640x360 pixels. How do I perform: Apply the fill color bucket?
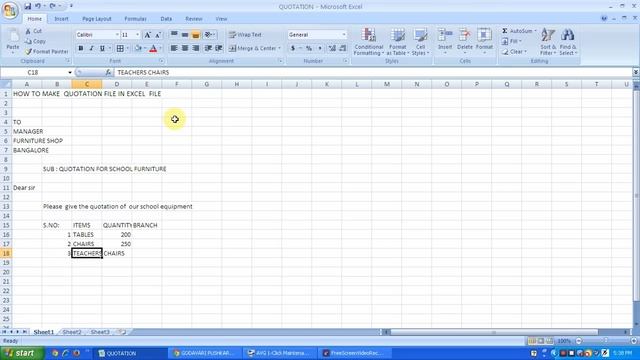(138, 49)
